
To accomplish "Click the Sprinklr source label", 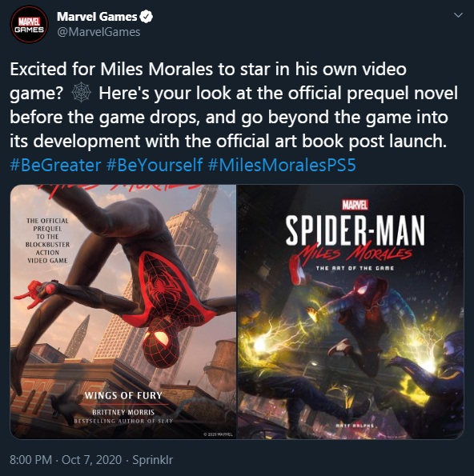I will [153, 460].
